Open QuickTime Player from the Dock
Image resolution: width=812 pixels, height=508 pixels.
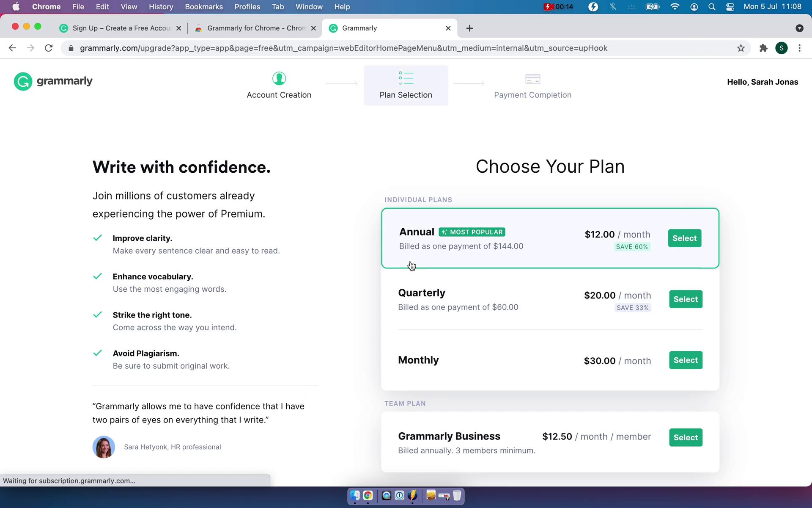[386, 495]
